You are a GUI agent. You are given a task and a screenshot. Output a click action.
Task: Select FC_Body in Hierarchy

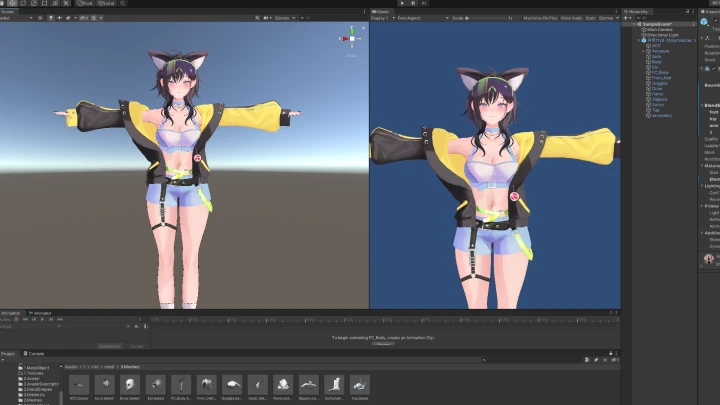(x=658, y=73)
